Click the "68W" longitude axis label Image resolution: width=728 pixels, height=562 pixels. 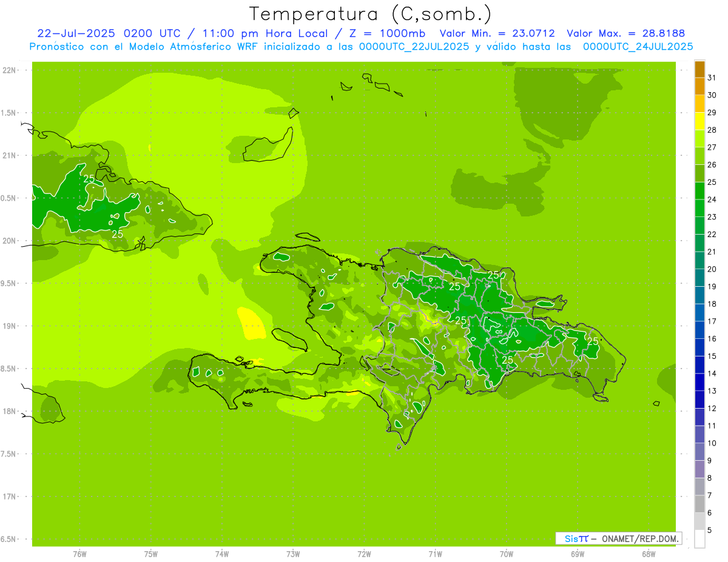click(649, 554)
